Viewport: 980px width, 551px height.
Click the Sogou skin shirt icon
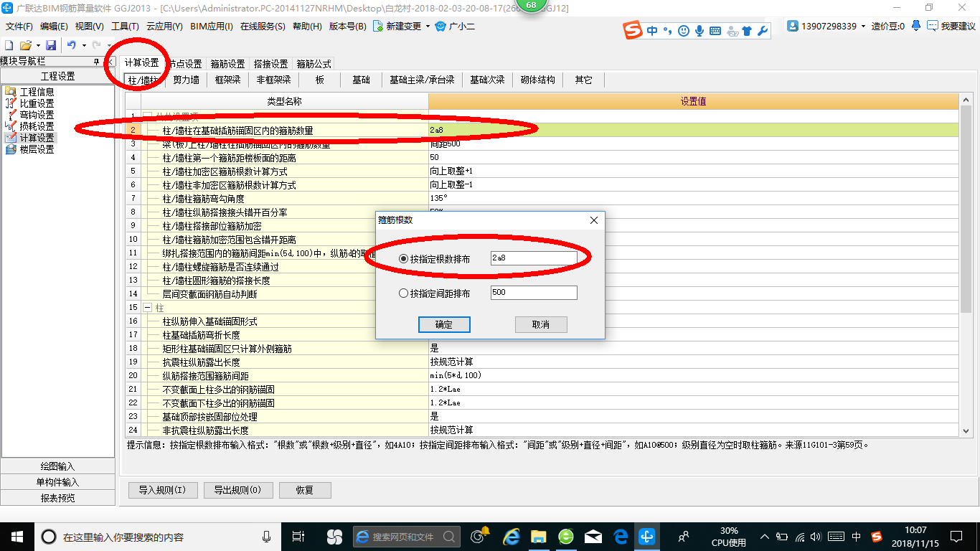[747, 31]
